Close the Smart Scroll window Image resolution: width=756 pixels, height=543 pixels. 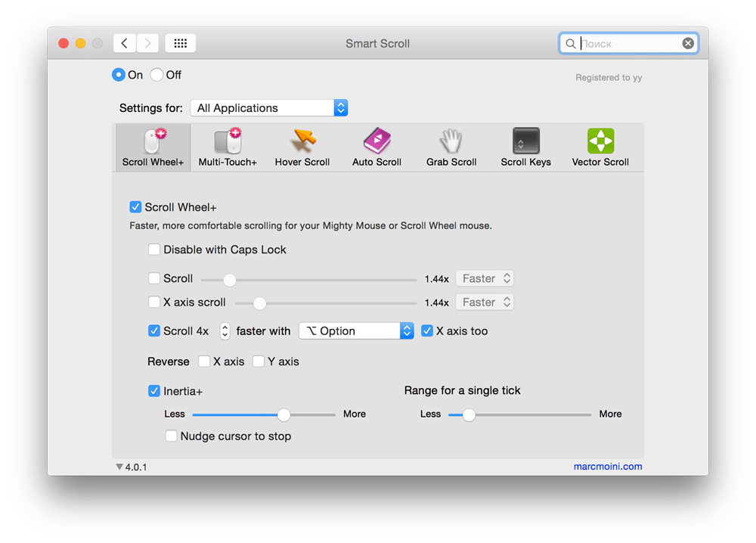click(x=64, y=43)
